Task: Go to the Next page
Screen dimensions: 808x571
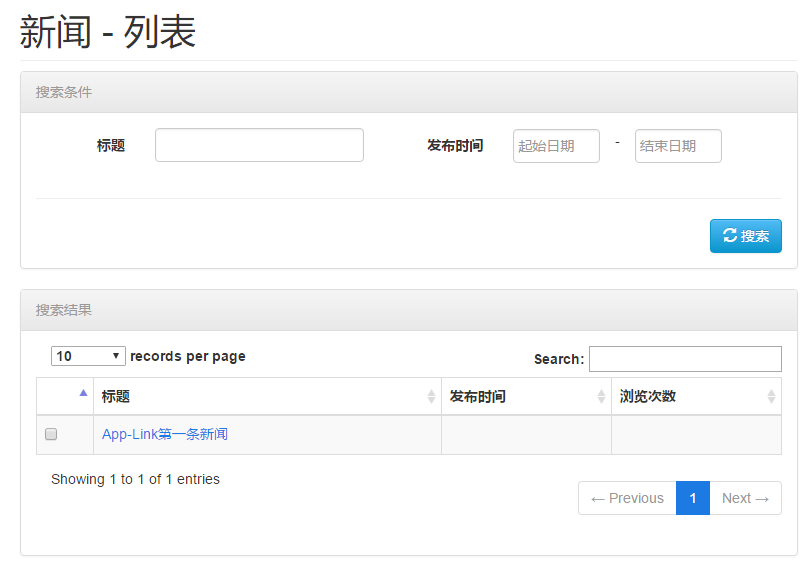Action: click(x=746, y=498)
